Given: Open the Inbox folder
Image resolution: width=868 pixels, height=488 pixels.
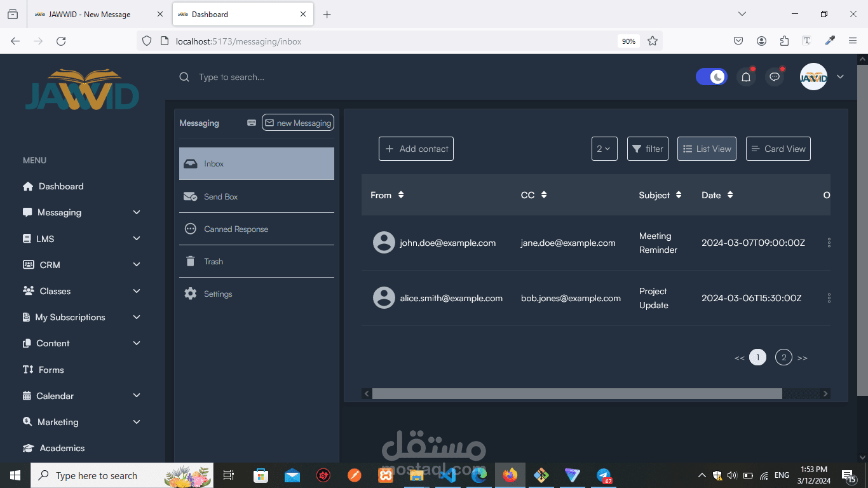Looking at the screenshot, I should coord(257,164).
